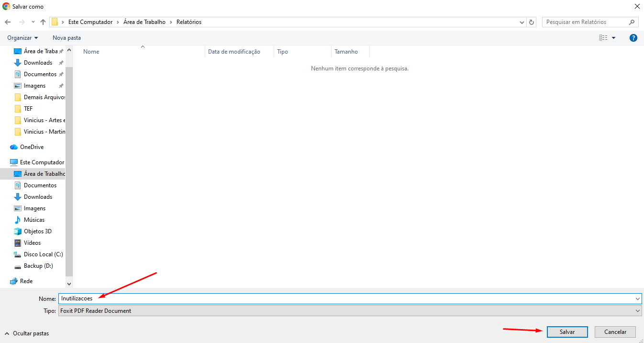Go up one folder level
The width and height of the screenshot is (644, 343).
pyautogui.click(x=43, y=22)
